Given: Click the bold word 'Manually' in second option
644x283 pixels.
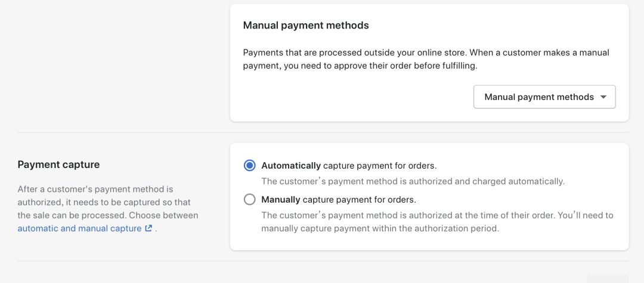Looking at the screenshot, I should point(280,200).
